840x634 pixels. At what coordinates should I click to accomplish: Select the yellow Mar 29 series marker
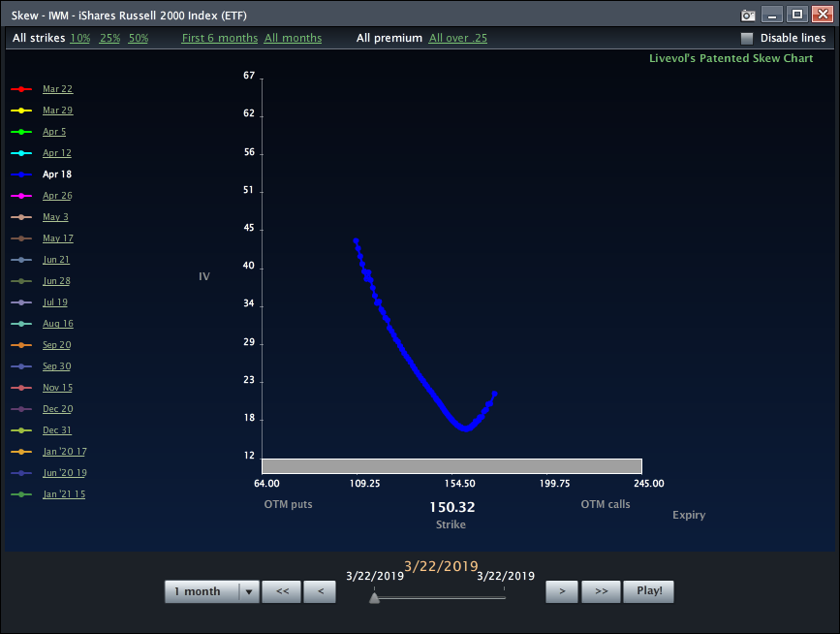21,110
